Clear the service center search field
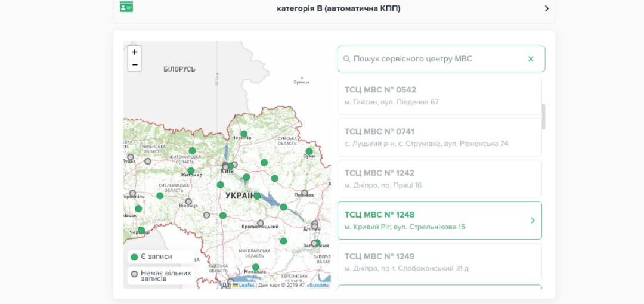 tap(531, 59)
